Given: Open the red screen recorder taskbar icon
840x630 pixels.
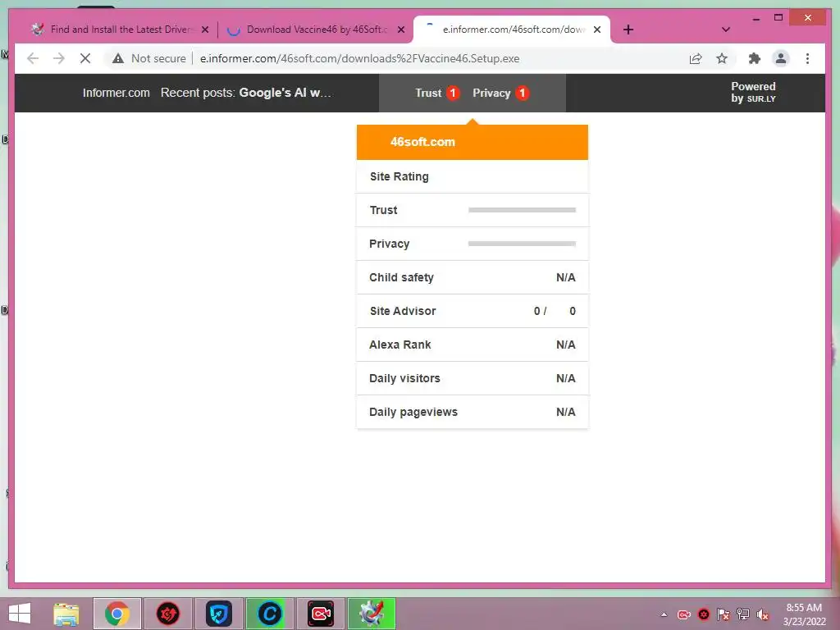Looking at the screenshot, I should coord(321,614).
